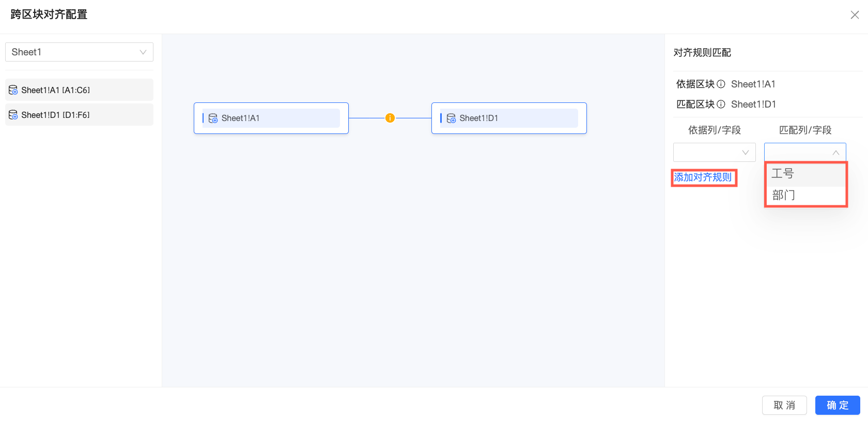Screen dimensions: 868x421
Task: Open the 依据列/字段 dropdown
Action: pos(714,152)
